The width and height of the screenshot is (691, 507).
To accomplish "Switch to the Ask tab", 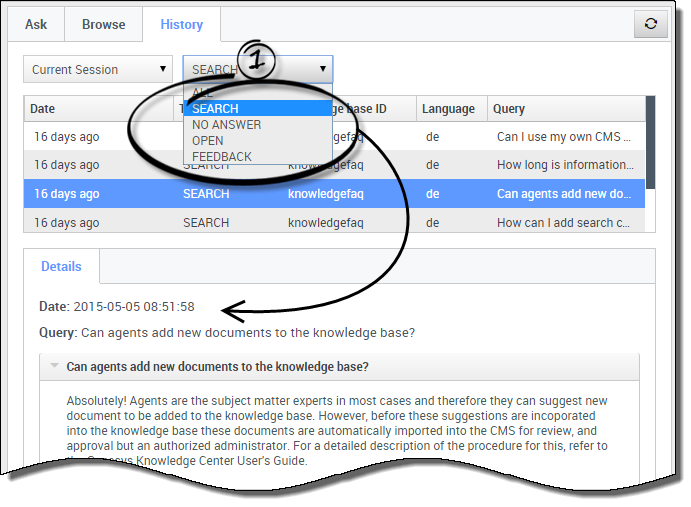I will pos(36,24).
